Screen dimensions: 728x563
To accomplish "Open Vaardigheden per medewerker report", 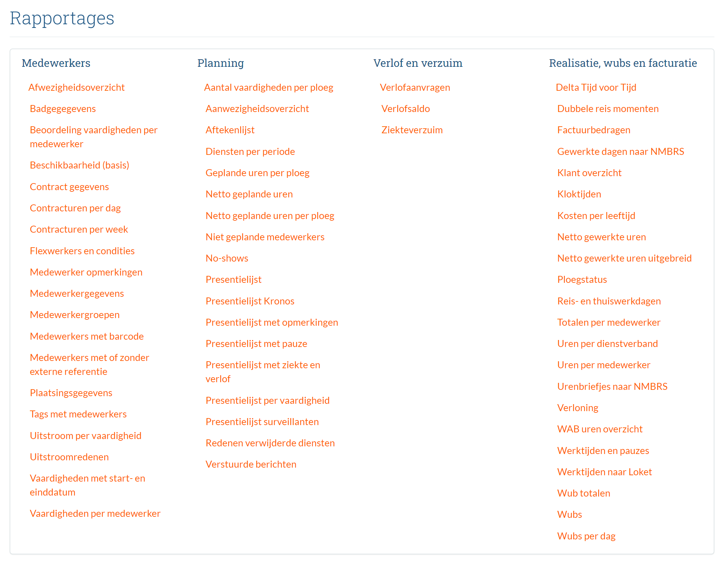I will click(95, 513).
